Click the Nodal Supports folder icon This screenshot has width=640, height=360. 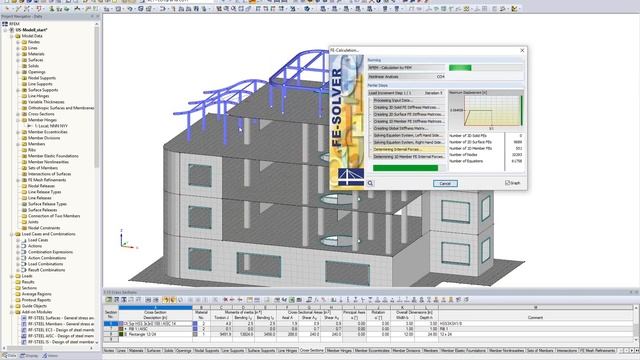pyautogui.click(x=24, y=78)
